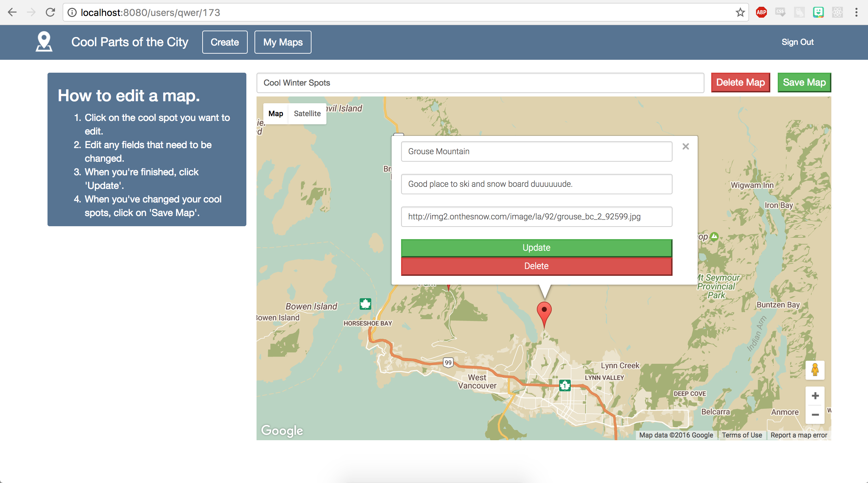
Task: Open Chrome three-dot menu
Action: click(856, 13)
